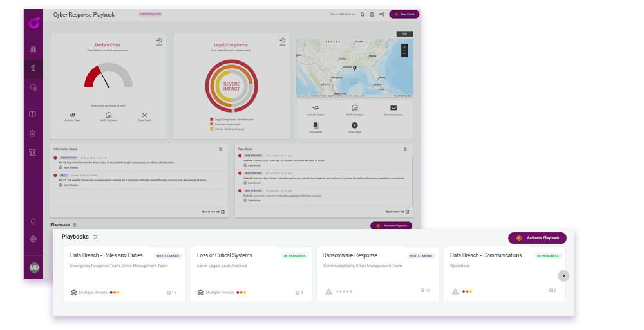The image size is (644, 330).
Task: Open settings gear in the sidebar
Action: [x=33, y=239]
